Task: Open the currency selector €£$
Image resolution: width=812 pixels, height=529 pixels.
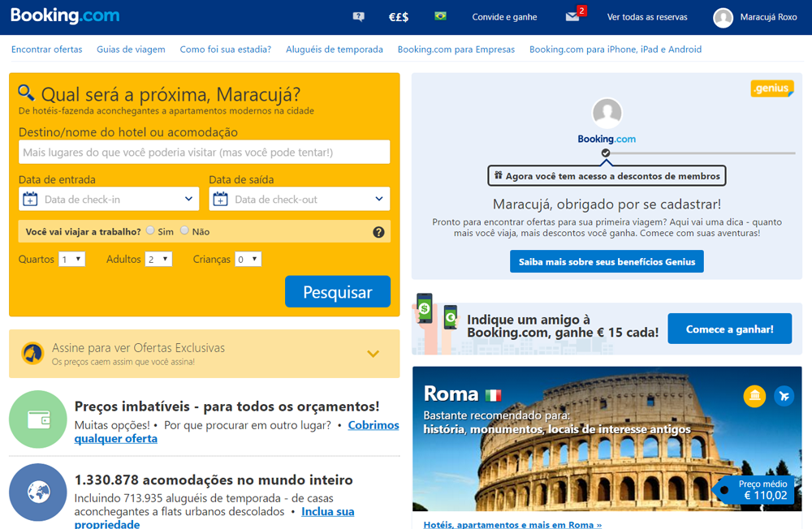Action: pyautogui.click(x=398, y=17)
